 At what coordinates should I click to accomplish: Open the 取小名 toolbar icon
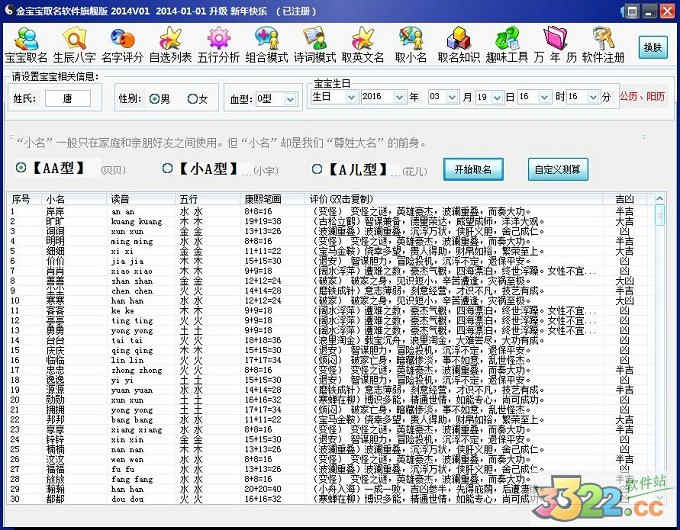click(411, 45)
